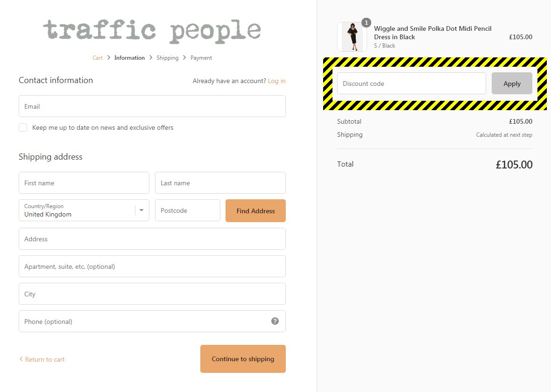This screenshot has width=551, height=392.
Task: Click the 'Subtotal' label
Action: tap(349, 121)
